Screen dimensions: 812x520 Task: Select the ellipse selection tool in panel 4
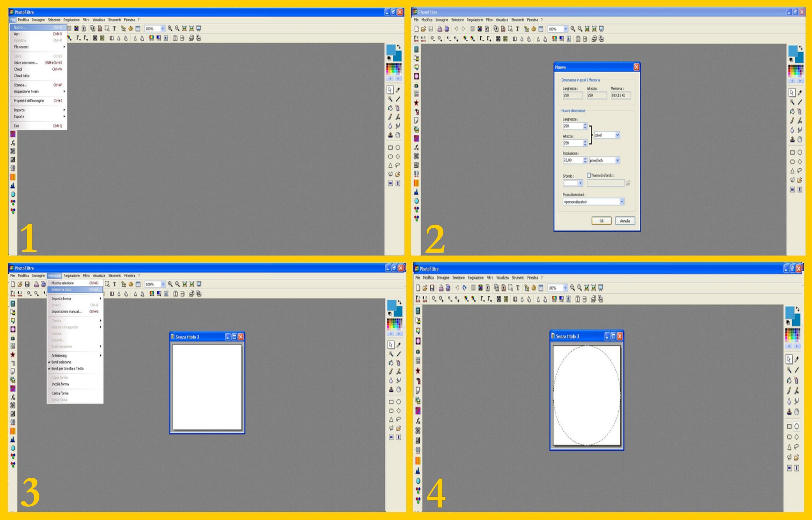click(797, 426)
